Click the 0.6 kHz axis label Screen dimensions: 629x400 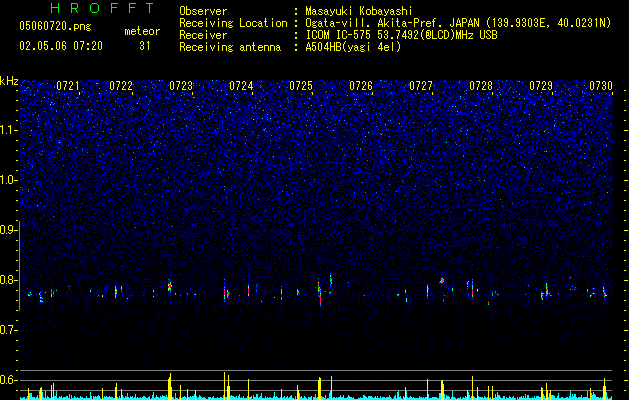click(8, 380)
